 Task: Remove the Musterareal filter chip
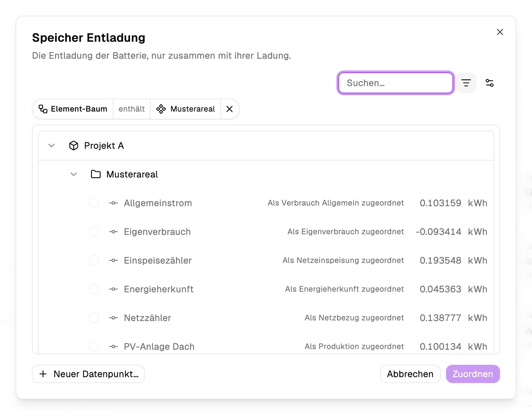point(229,109)
